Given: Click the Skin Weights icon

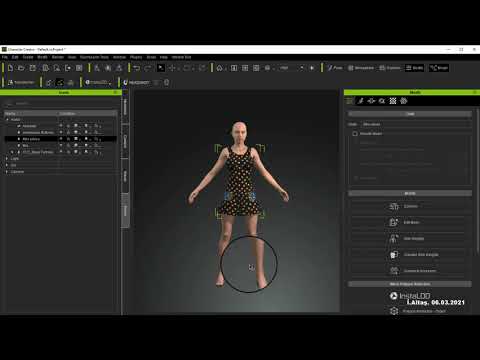Looking at the screenshot, I should pyautogui.click(x=394, y=238).
